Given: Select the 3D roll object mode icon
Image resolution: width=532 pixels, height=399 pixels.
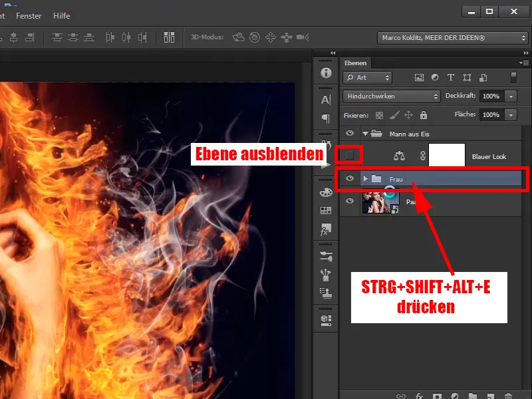Looking at the screenshot, I should pyautogui.click(x=255, y=37).
